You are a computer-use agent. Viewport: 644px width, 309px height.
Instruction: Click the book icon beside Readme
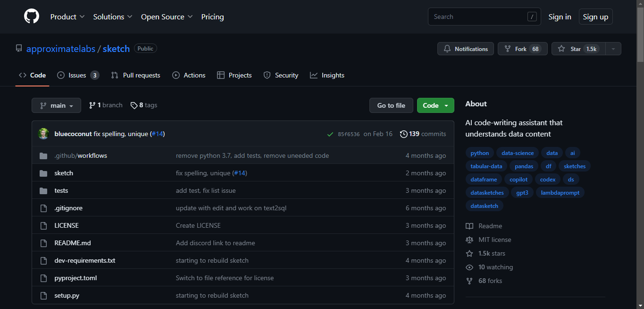pyautogui.click(x=469, y=226)
